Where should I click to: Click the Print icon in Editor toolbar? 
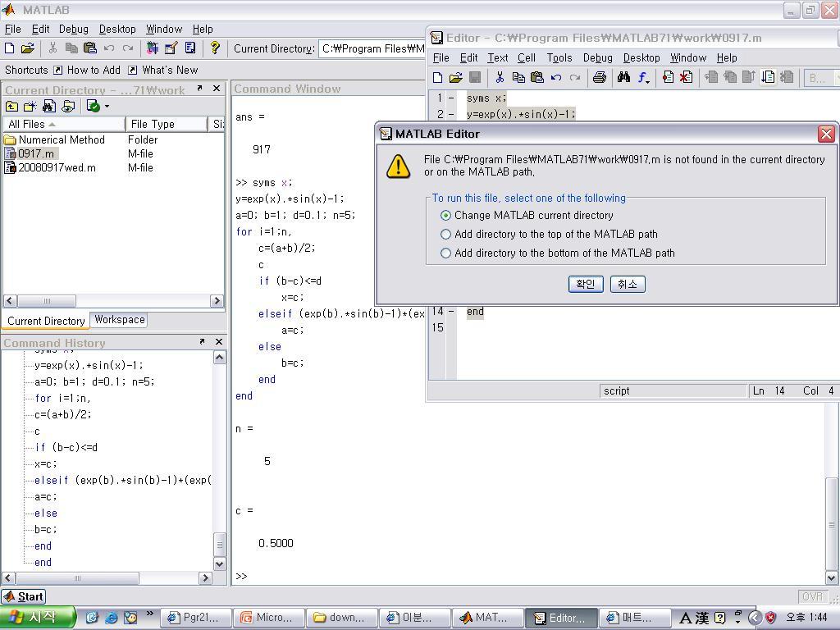pos(600,78)
